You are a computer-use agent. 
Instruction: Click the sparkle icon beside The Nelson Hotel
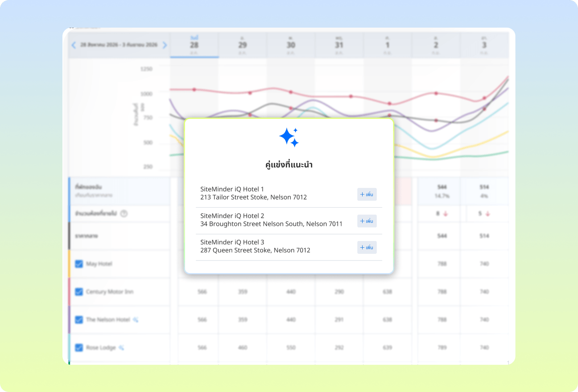[136, 320]
